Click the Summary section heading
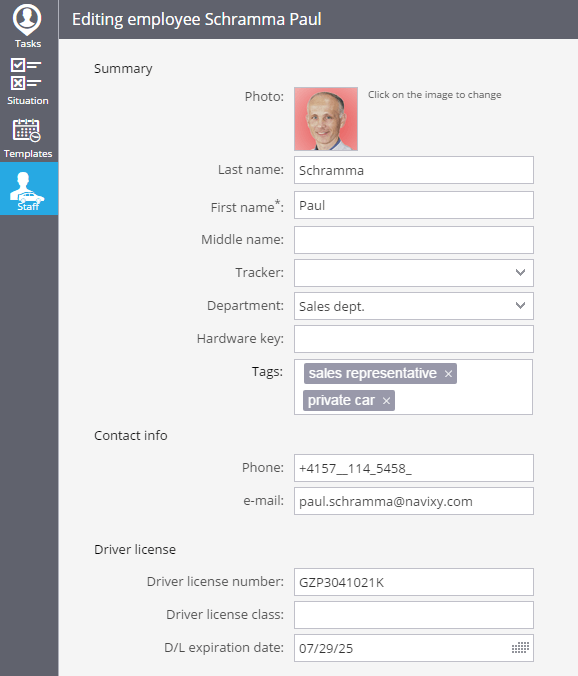Image resolution: width=578 pixels, height=676 pixels. (x=123, y=69)
